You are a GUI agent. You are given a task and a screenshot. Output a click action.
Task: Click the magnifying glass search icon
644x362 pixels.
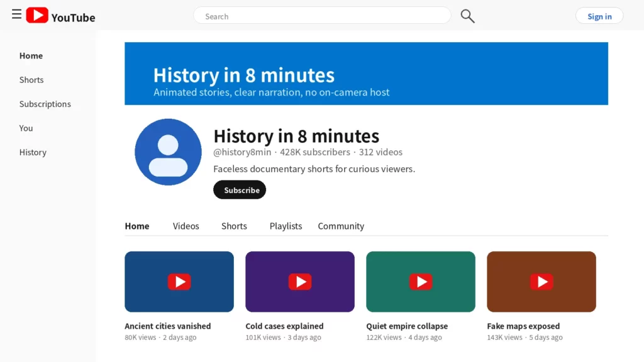(x=467, y=16)
